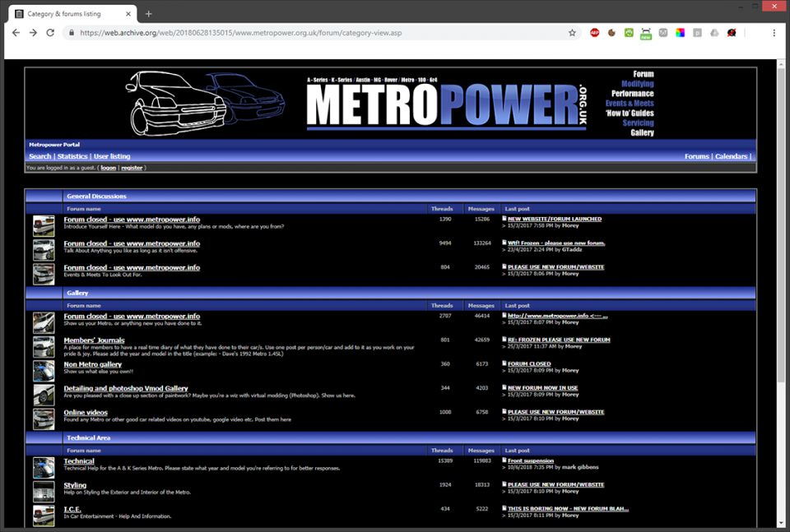Image resolution: width=790 pixels, height=532 pixels.
Task: Close the Category & forums listing tab
Action: 128,14
